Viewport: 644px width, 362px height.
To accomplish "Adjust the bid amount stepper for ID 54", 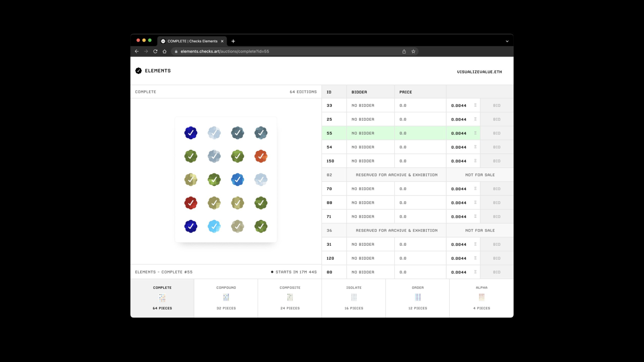I will (x=475, y=147).
